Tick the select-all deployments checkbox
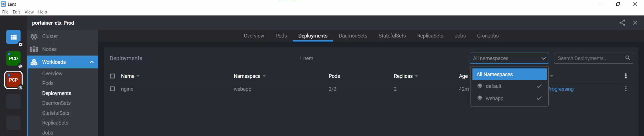 point(112,76)
